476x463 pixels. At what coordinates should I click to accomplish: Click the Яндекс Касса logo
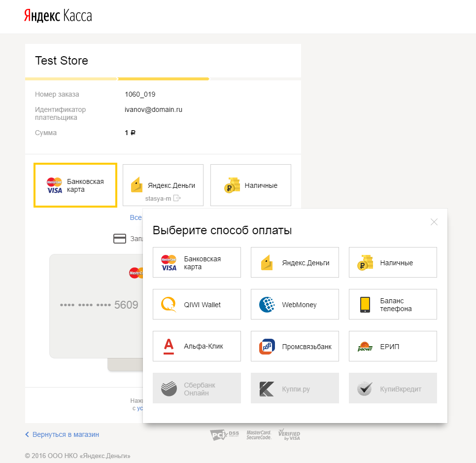(58, 15)
